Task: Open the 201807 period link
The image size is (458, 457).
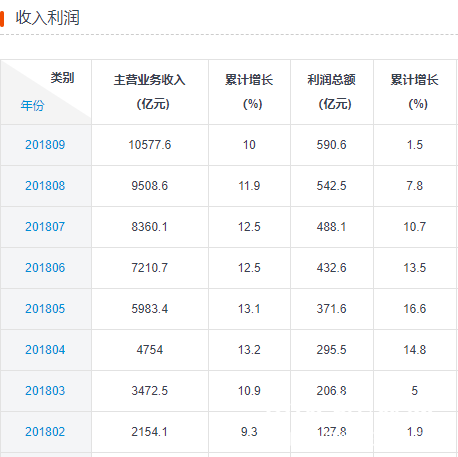Action: click(45, 227)
